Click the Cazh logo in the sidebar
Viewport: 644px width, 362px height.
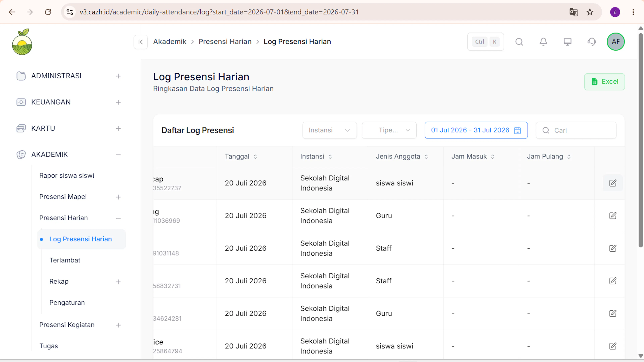tap(22, 42)
